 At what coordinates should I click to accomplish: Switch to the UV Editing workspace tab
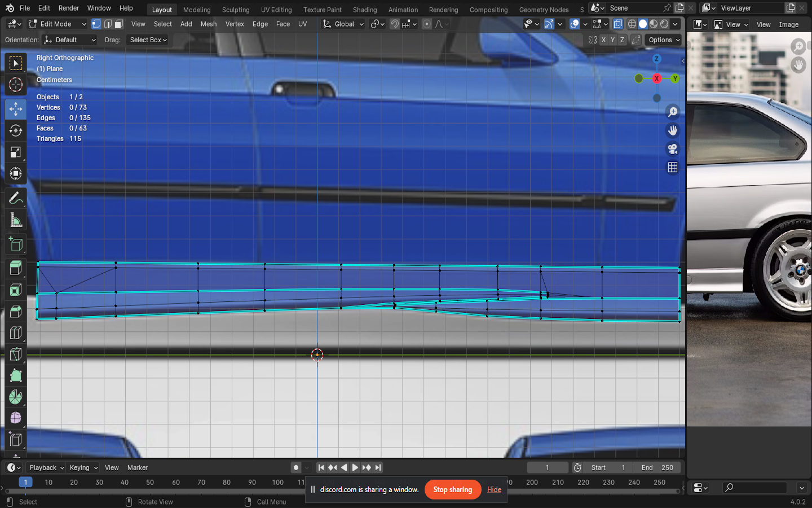[x=276, y=10]
